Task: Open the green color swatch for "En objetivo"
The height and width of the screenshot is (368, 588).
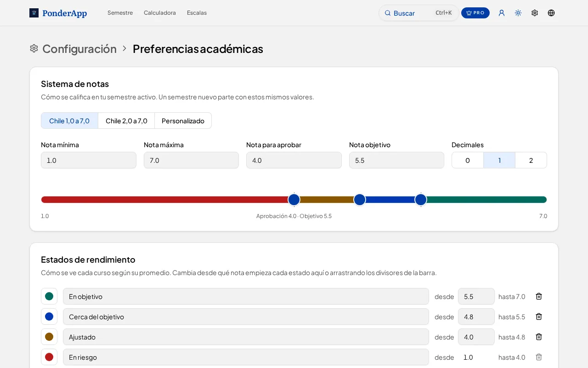Action: pos(49,296)
